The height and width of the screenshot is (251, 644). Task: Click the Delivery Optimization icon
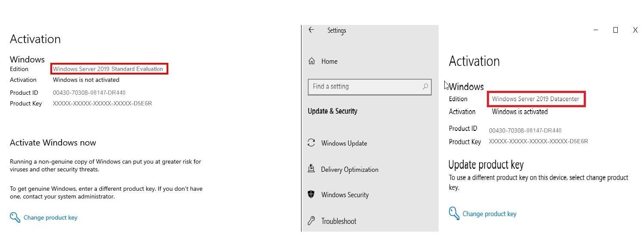click(x=311, y=169)
